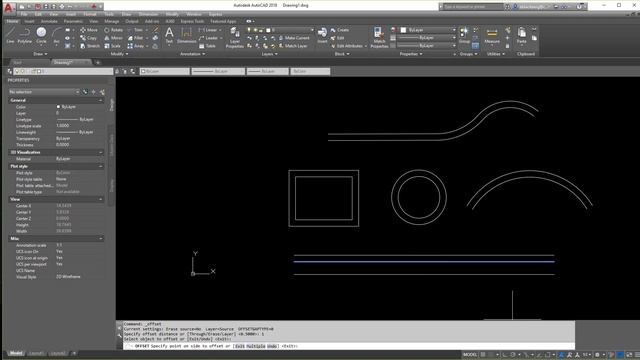Toggle MODEL space button in status bar
Viewport: 640px width, 360px height.
pyautogui.click(x=470, y=355)
